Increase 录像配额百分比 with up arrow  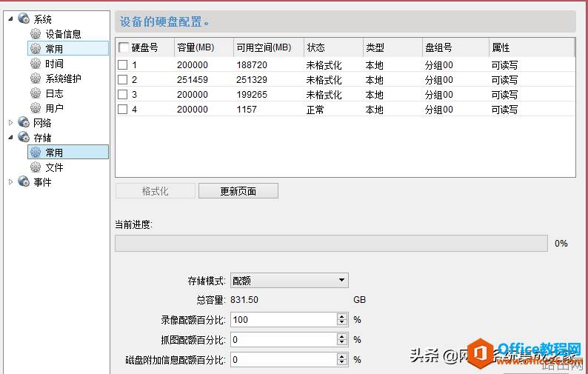(x=341, y=317)
